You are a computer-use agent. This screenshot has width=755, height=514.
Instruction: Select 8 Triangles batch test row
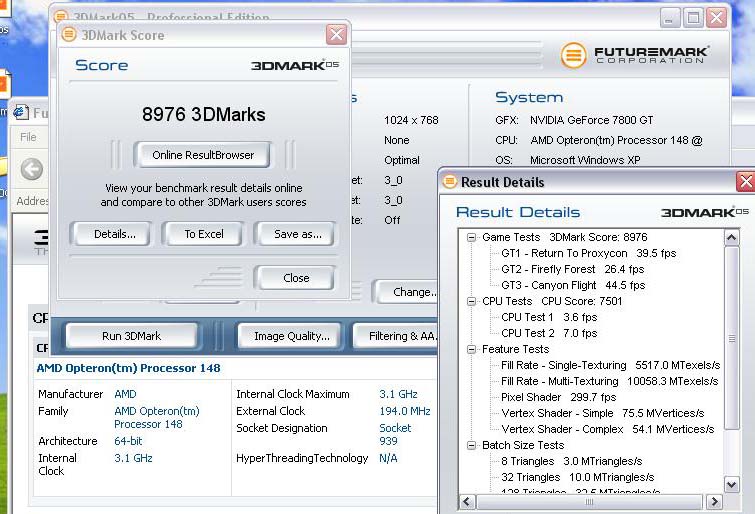point(572,461)
